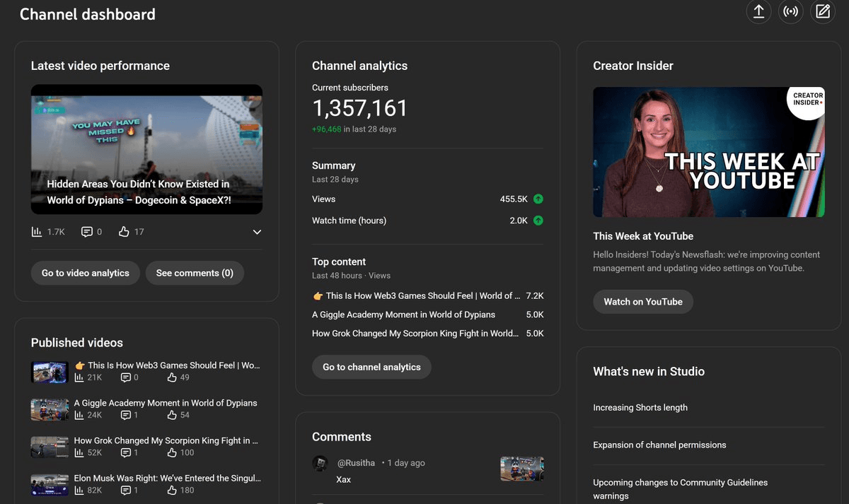Screen dimensions: 849x504
Task: Click the Watch on YouTube button
Action: (642, 302)
